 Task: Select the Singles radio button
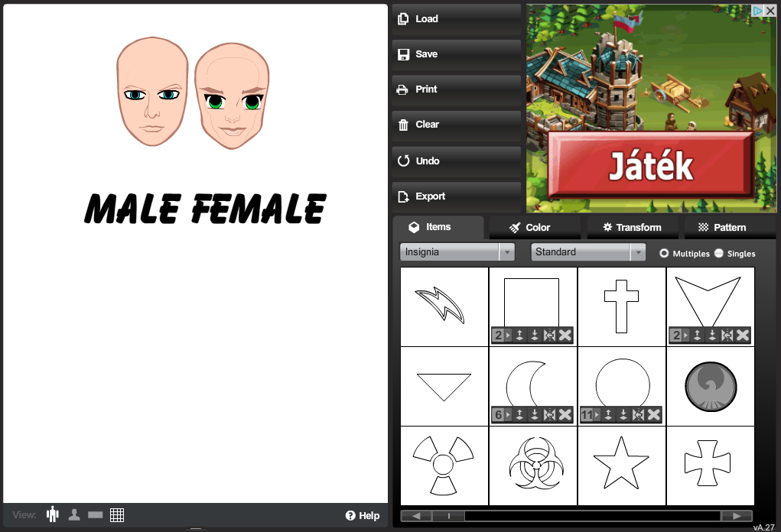[719, 253]
